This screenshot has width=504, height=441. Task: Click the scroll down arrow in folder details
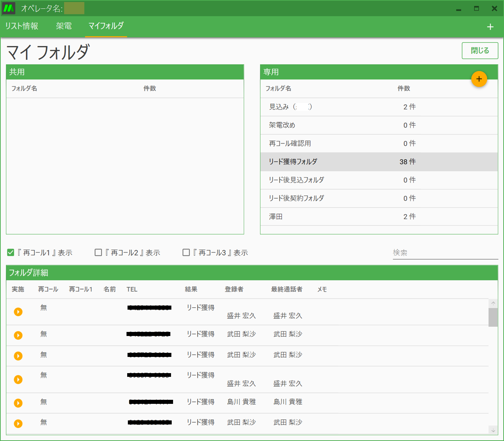493,430
